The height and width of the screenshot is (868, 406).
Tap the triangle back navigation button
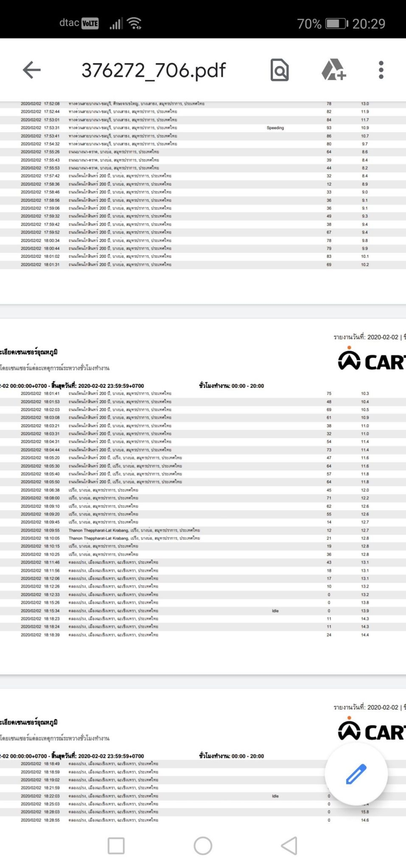coord(289,846)
